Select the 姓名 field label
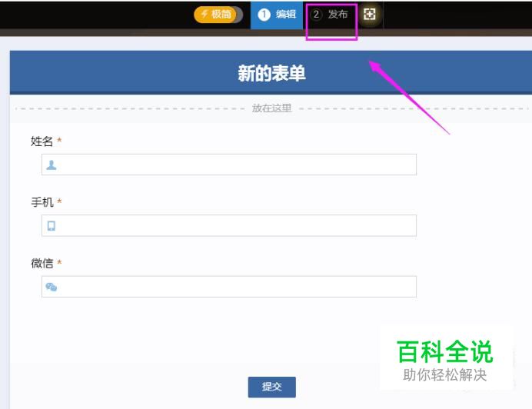 click(x=42, y=141)
